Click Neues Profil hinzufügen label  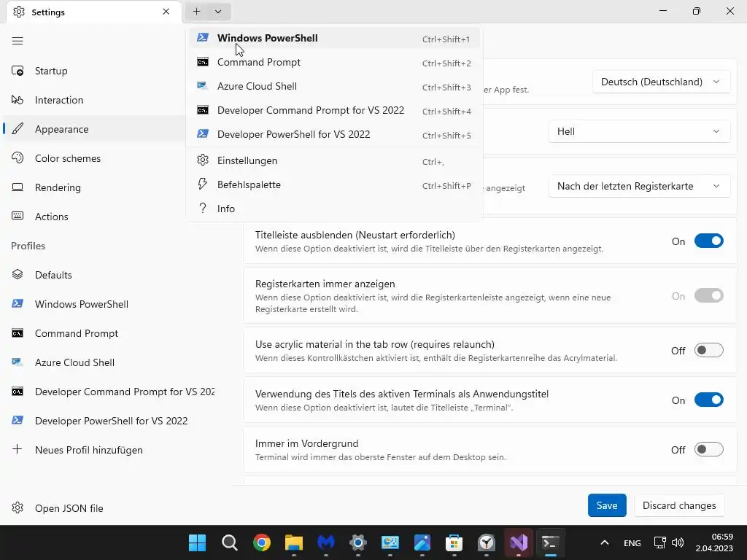[x=88, y=450]
